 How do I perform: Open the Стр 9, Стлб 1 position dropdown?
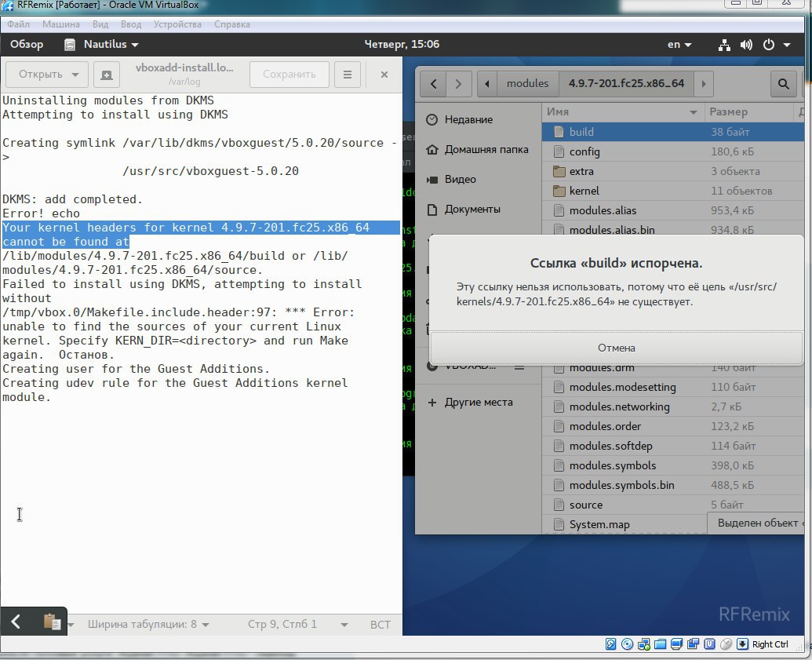pos(297,624)
